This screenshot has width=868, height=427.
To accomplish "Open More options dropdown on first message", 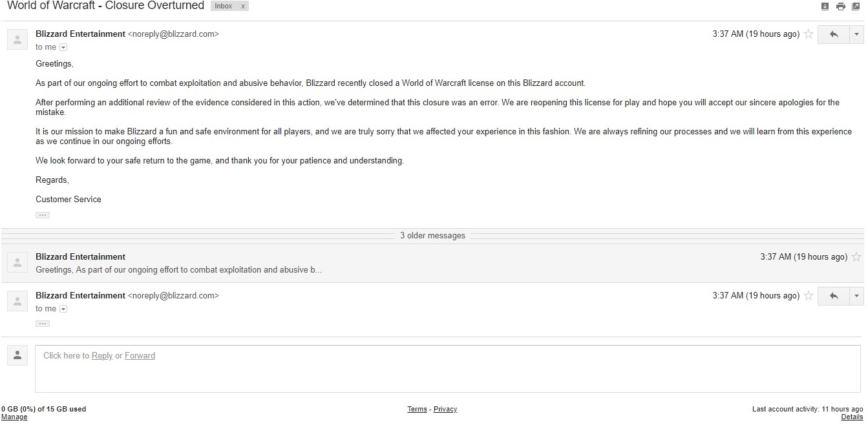I will click(x=856, y=34).
